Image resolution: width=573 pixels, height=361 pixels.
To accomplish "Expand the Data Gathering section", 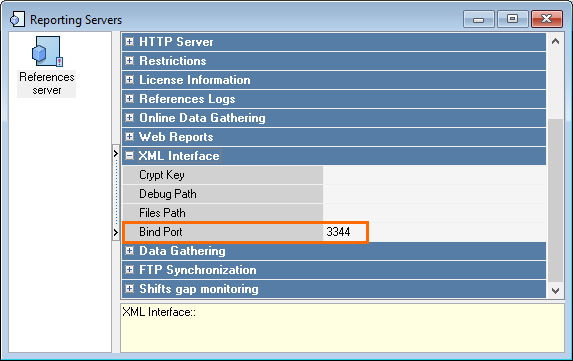I will (x=130, y=251).
